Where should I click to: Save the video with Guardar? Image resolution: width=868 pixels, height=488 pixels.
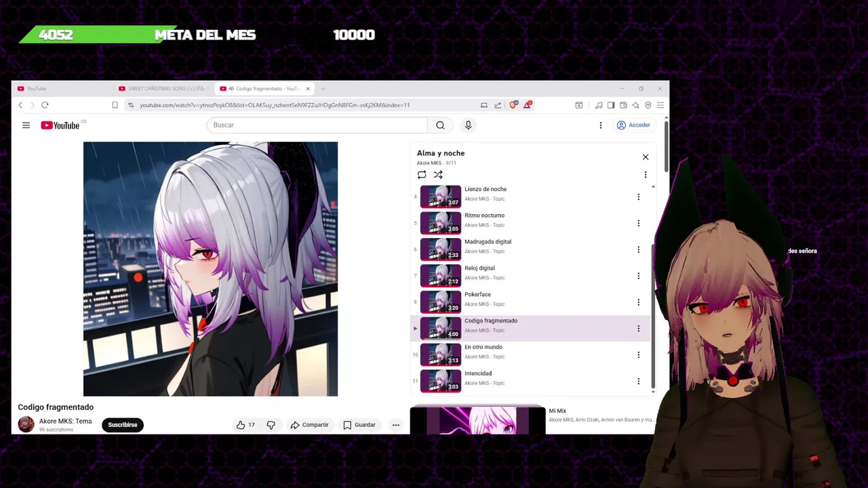(x=359, y=425)
